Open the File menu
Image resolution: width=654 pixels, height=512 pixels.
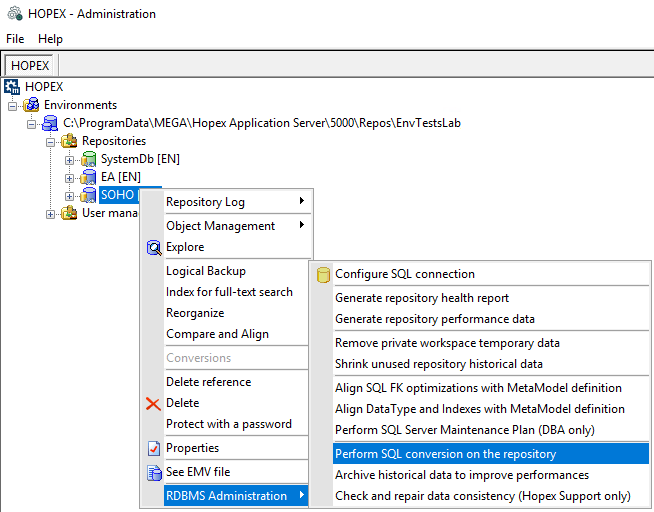tap(15, 39)
